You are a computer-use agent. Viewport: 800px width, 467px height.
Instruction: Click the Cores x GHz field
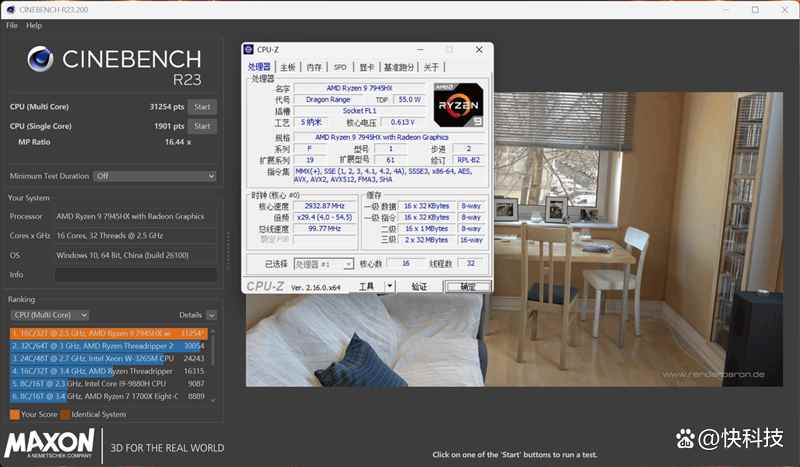tap(136, 236)
